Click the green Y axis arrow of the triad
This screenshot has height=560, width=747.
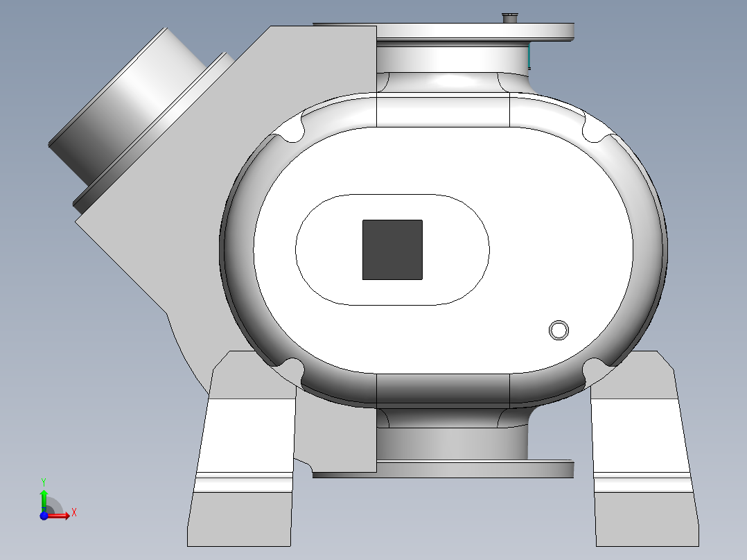(x=44, y=500)
